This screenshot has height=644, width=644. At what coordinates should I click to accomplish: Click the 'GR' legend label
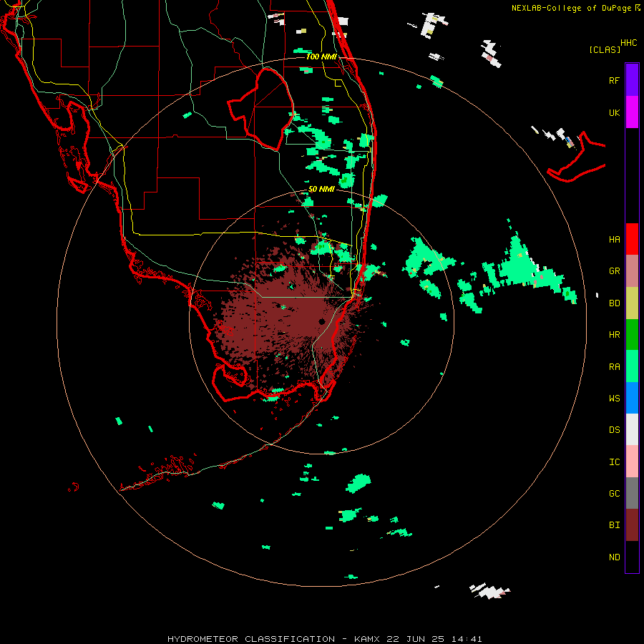[614, 271]
